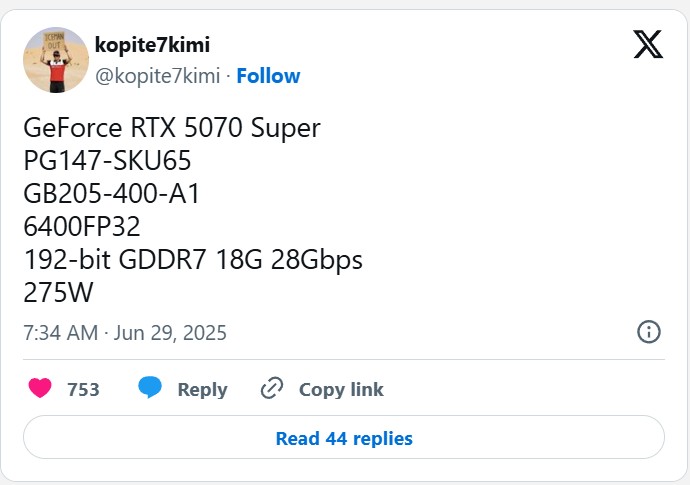Visit the @kopite7kimi handle link

pyautogui.click(x=158, y=76)
